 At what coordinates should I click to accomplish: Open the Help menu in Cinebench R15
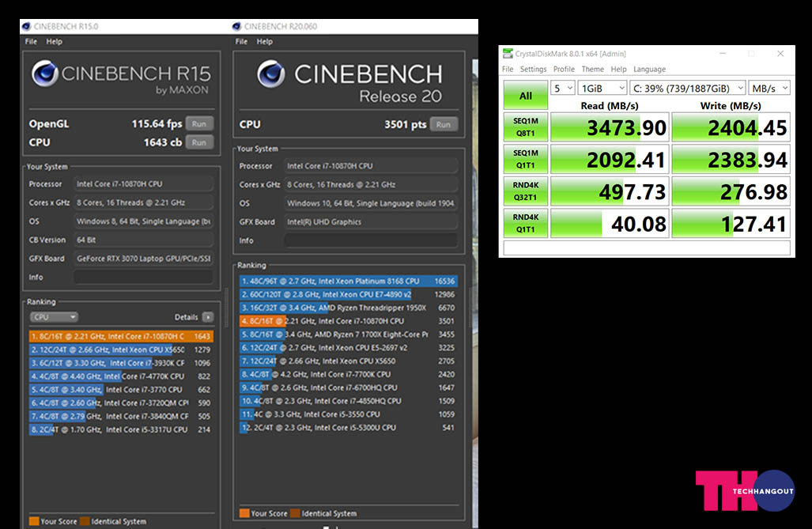(x=54, y=41)
